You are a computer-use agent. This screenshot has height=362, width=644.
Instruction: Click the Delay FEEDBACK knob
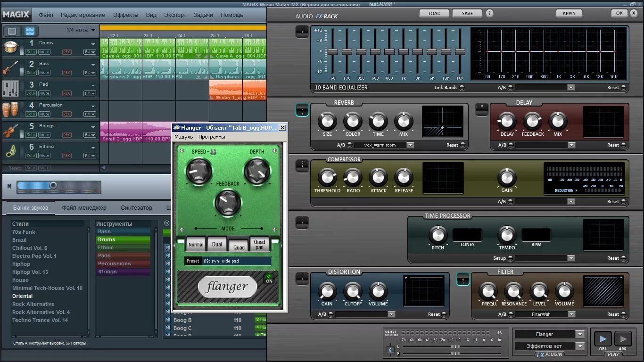click(x=532, y=121)
